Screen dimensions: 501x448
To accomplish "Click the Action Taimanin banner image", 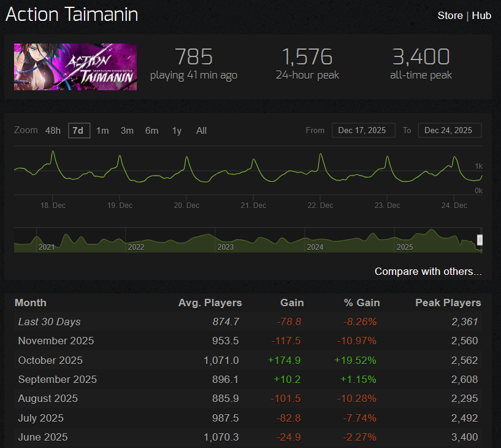I will pos(75,66).
